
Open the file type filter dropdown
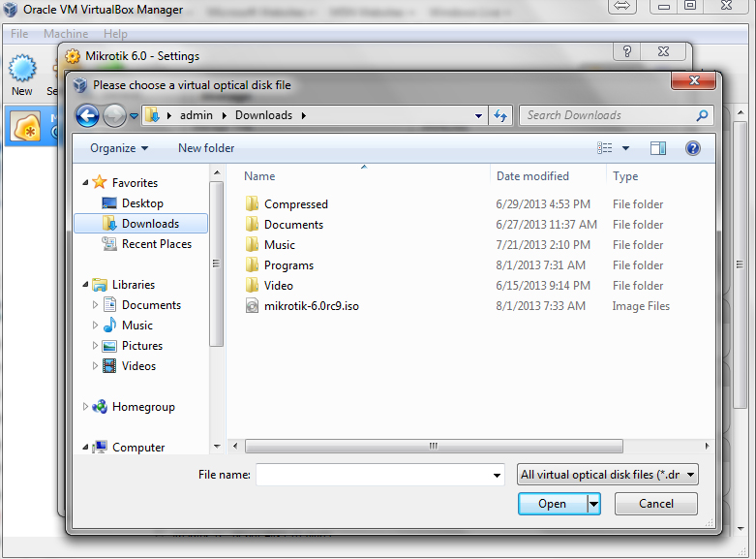tap(608, 475)
